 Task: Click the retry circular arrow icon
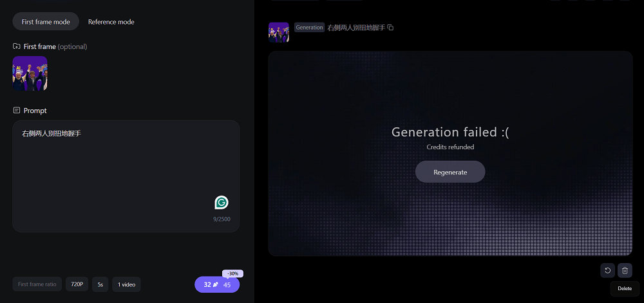pyautogui.click(x=607, y=271)
